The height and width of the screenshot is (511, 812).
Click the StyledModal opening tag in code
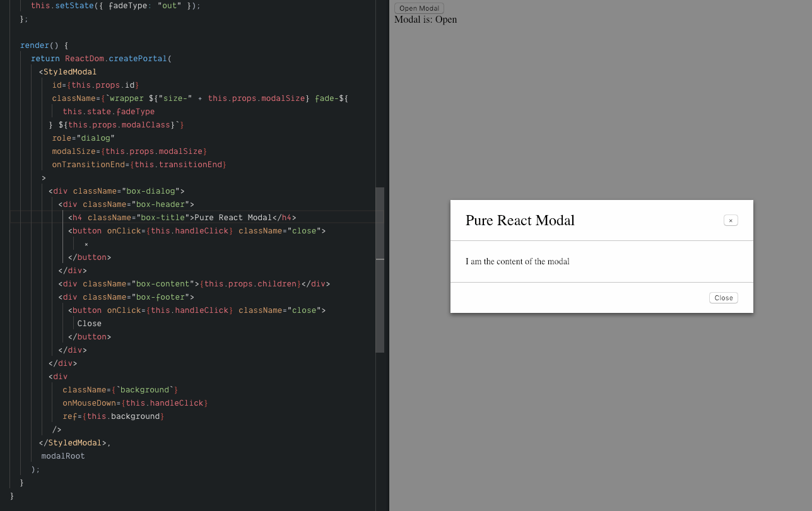(x=67, y=71)
